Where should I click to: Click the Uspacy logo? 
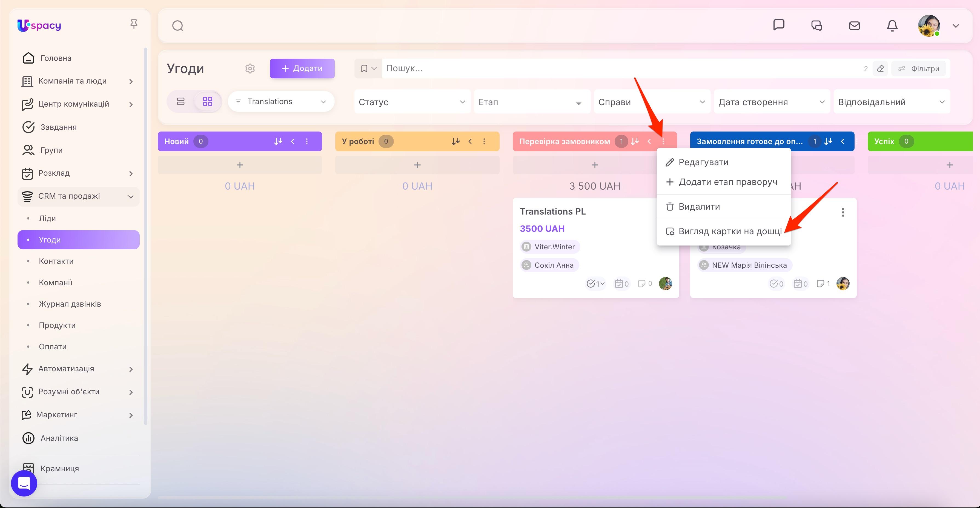pyautogui.click(x=39, y=25)
